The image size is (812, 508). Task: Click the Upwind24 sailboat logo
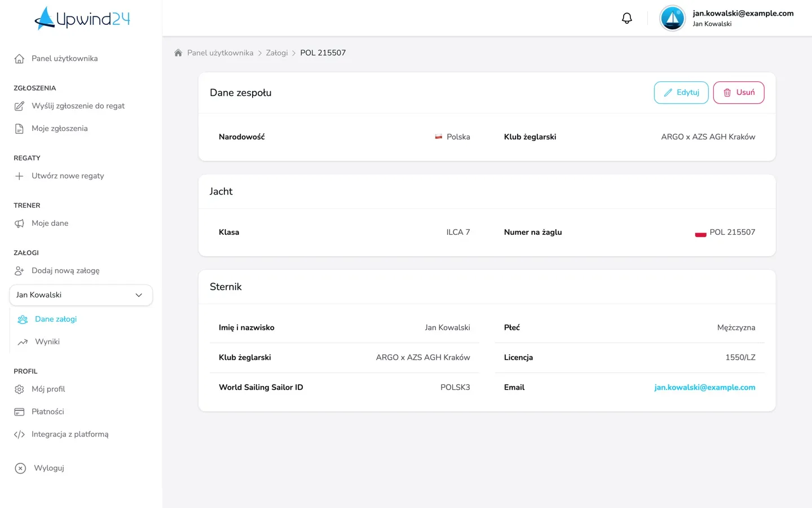[x=82, y=18]
